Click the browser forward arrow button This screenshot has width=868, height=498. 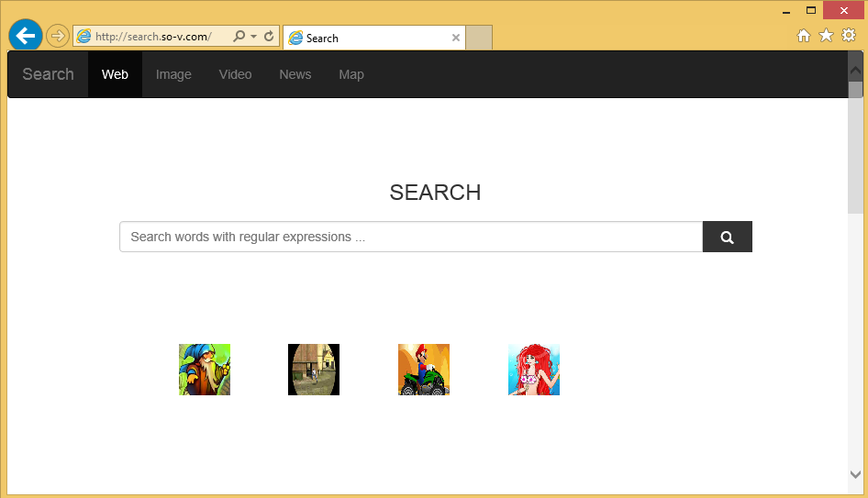tap(58, 36)
